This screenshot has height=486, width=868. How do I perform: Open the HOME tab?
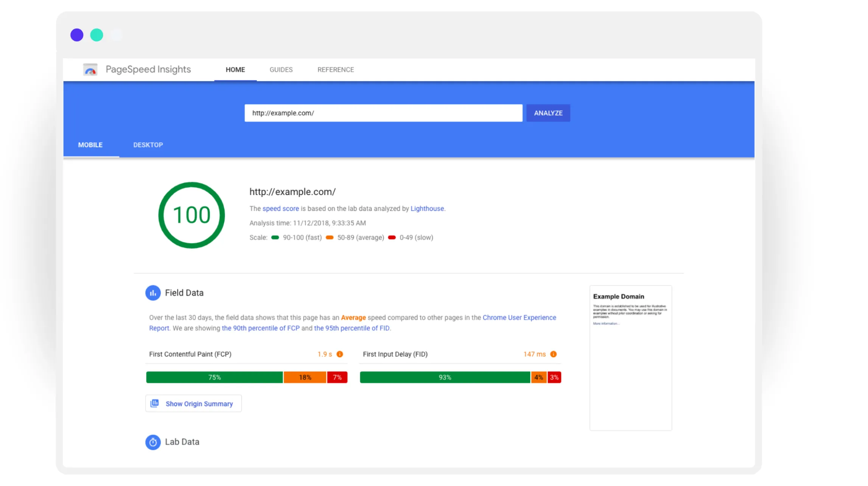[235, 70]
